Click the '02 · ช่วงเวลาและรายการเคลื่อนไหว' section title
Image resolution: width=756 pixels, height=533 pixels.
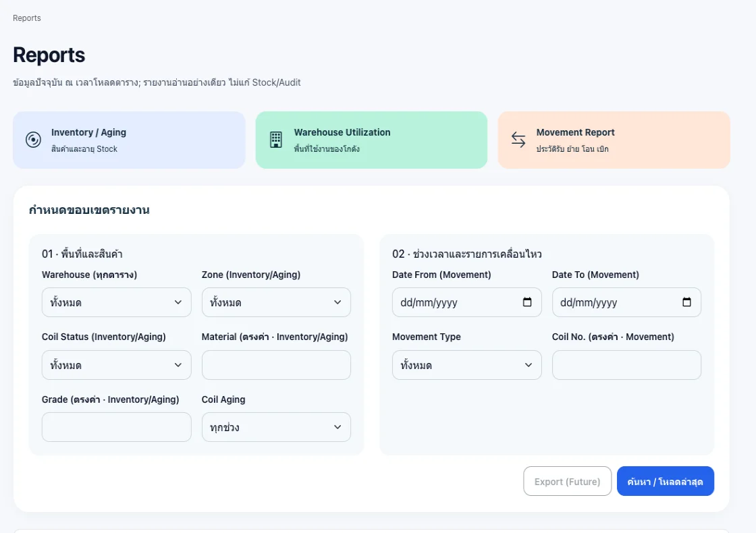click(466, 254)
